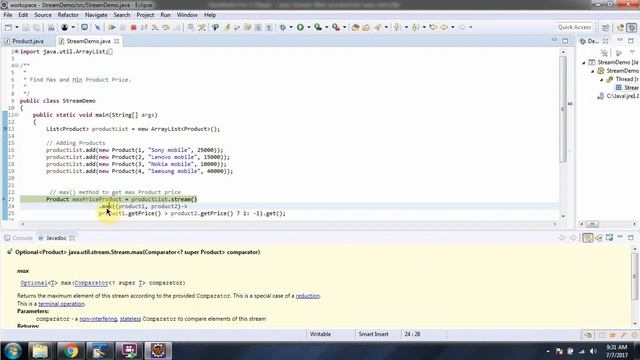Open the Run menu
640x360 pixels.
coord(165,15)
